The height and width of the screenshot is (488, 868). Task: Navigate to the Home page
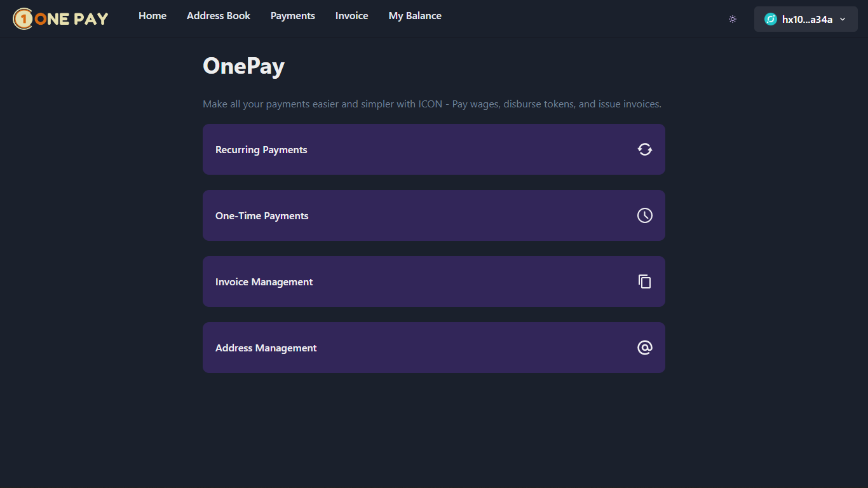click(x=152, y=15)
